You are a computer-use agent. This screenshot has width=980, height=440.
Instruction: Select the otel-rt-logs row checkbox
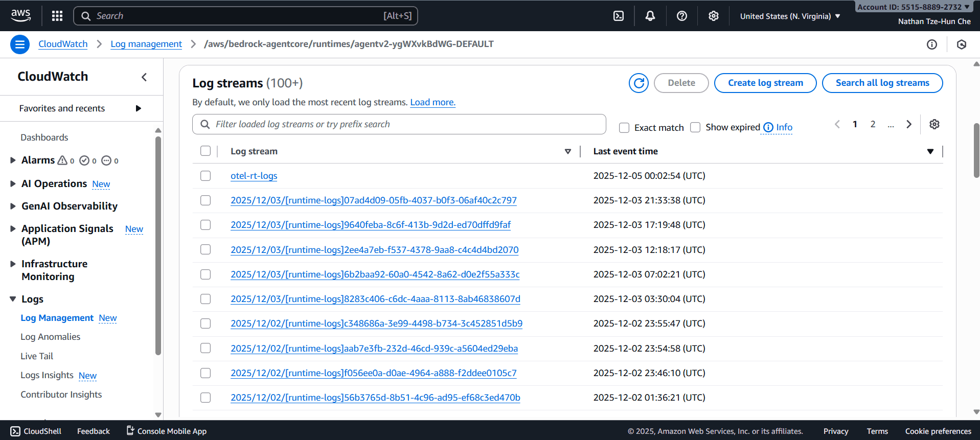pos(206,176)
